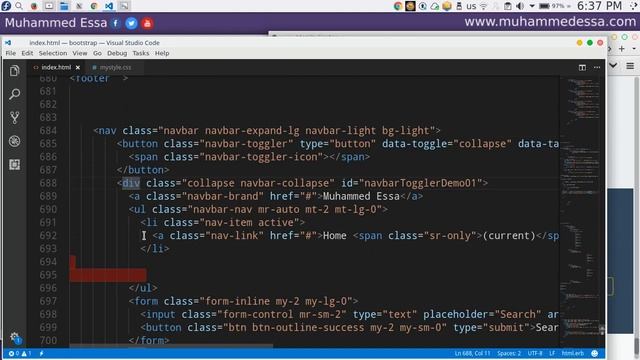Open the volume speaker control
The height and width of the screenshot is (360, 640).
(x=520, y=6)
